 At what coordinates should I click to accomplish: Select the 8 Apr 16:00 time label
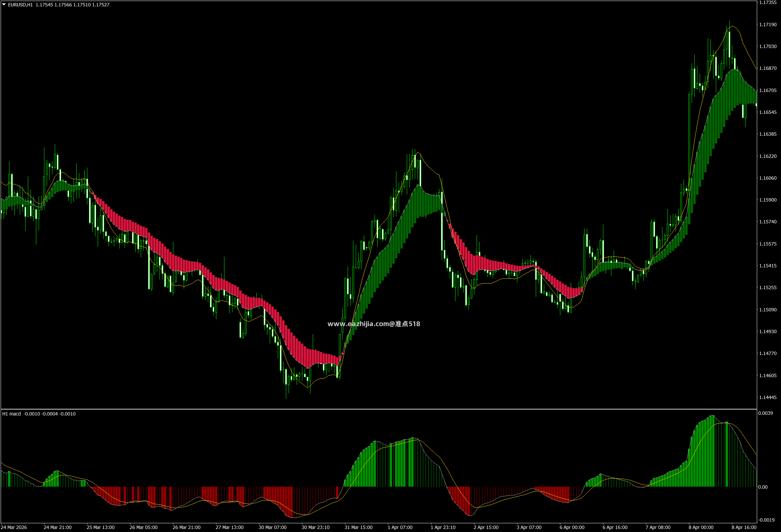[x=744, y=528]
